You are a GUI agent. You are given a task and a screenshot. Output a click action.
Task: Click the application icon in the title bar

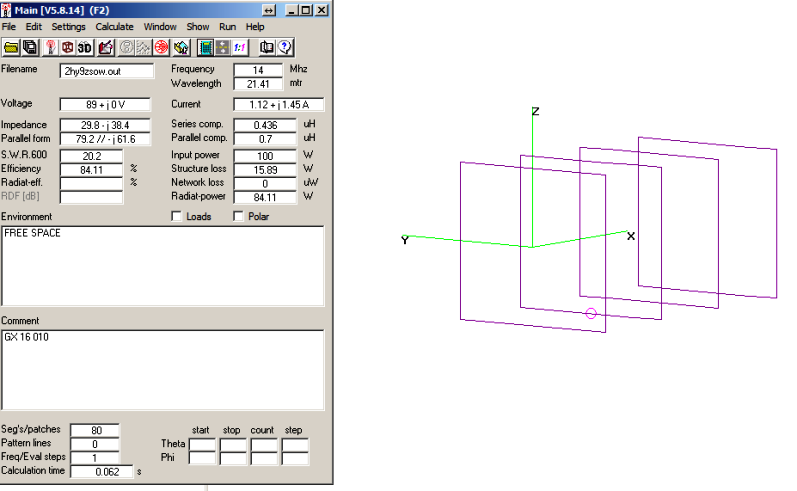(x=6, y=10)
